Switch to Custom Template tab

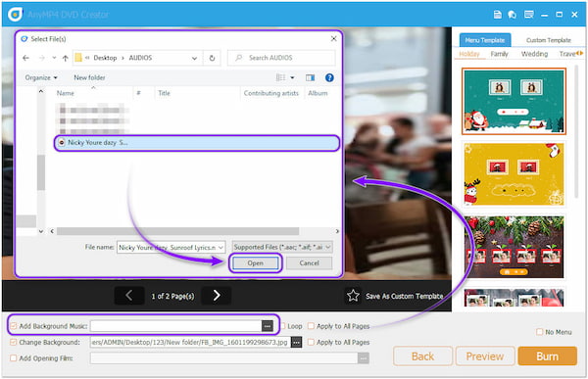pos(548,40)
